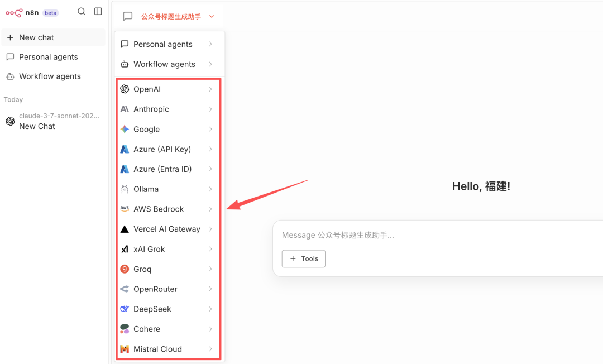This screenshot has height=364, width=603.
Task: Click the Ollama llama icon
Action: click(125, 189)
